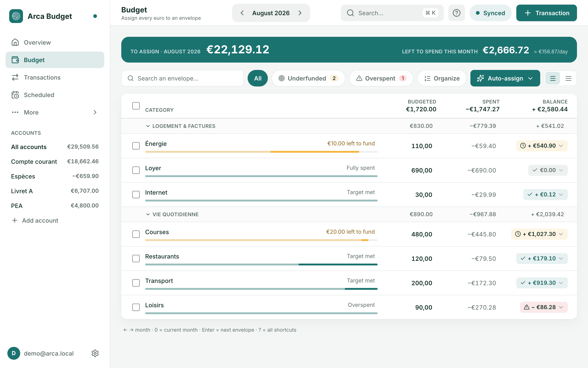Viewport: 588px width, 368px height.
Task: Open Courses + €1,027.30 balance dropdown chevron
Action: pos(561,234)
